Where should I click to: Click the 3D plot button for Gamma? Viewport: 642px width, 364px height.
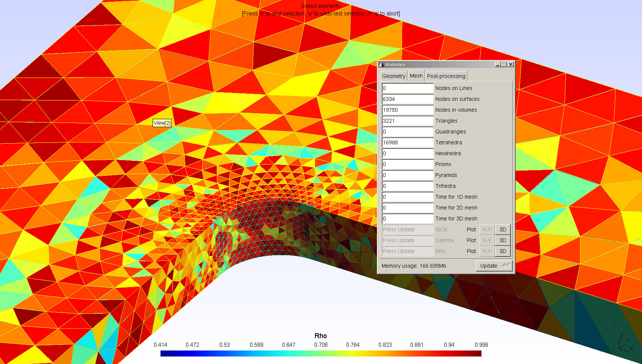coord(502,240)
